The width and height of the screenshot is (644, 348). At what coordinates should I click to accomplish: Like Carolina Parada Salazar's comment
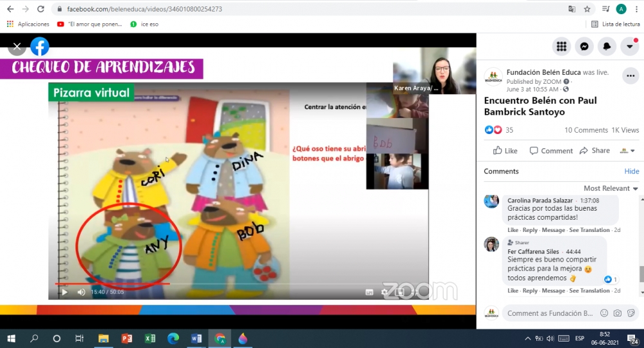point(513,230)
